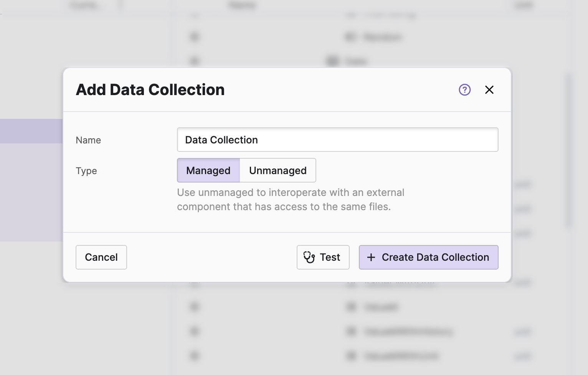
Task: Select the Managed type option
Action: (x=208, y=170)
